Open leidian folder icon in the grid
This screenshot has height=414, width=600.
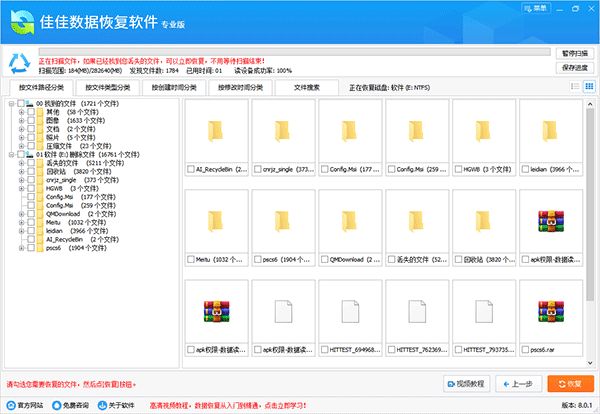550,131
